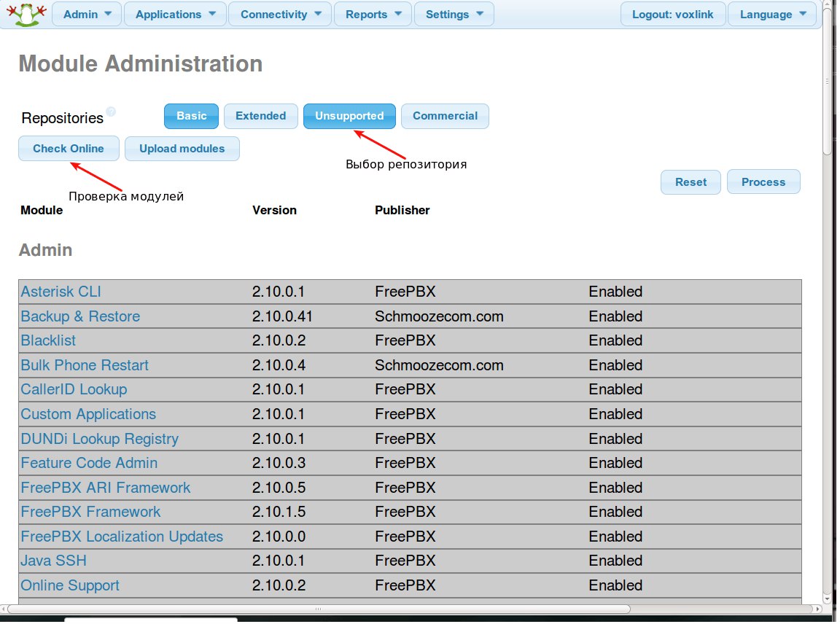Open the Repositories help tooltip icon
This screenshot has height=624, width=840.
(111, 112)
